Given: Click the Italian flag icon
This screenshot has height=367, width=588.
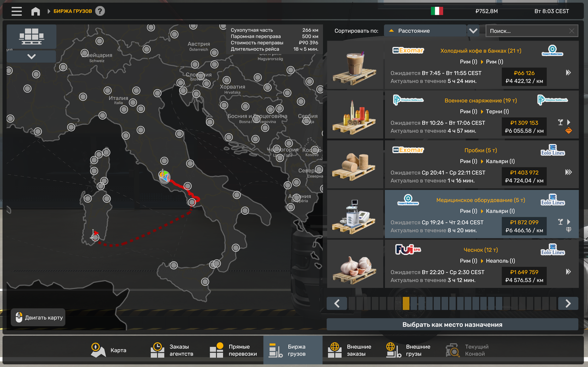Looking at the screenshot, I should [x=436, y=11].
